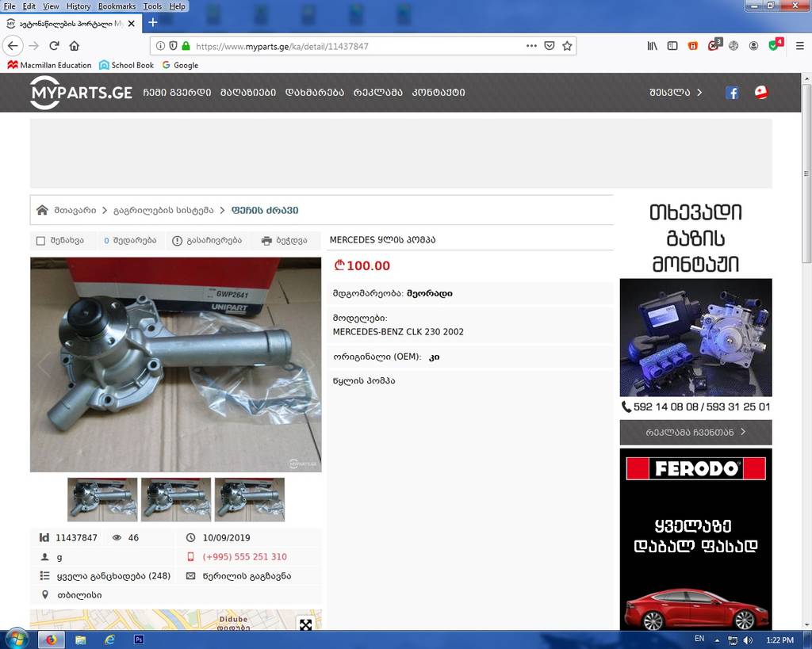Close the MyParts browser tab
This screenshot has width=812, height=649.
[x=132, y=23]
